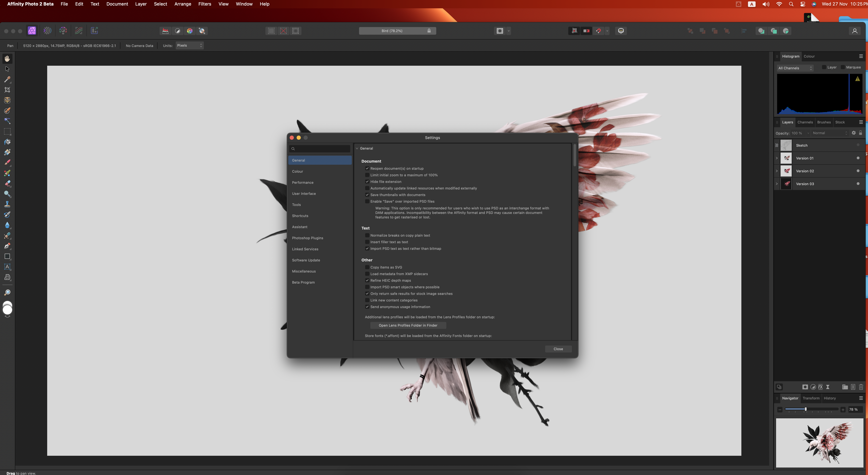Switch to Photo Persona icon

click(32, 31)
